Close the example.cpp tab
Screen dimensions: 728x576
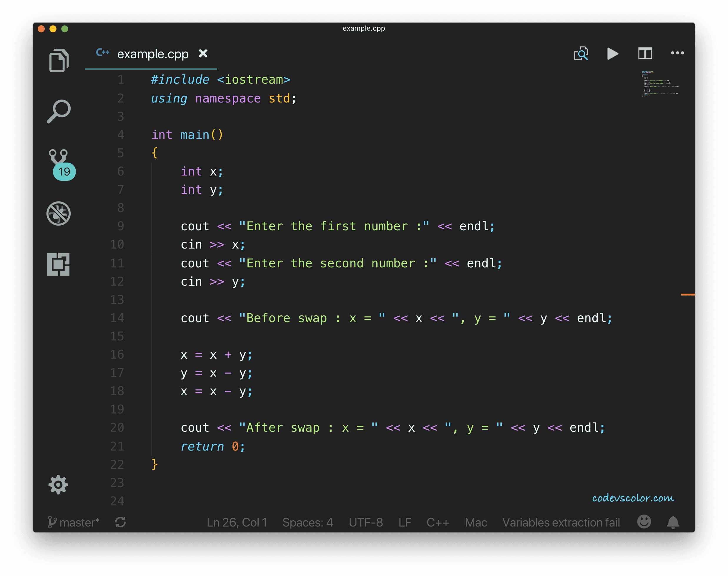pyautogui.click(x=203, y=54)
